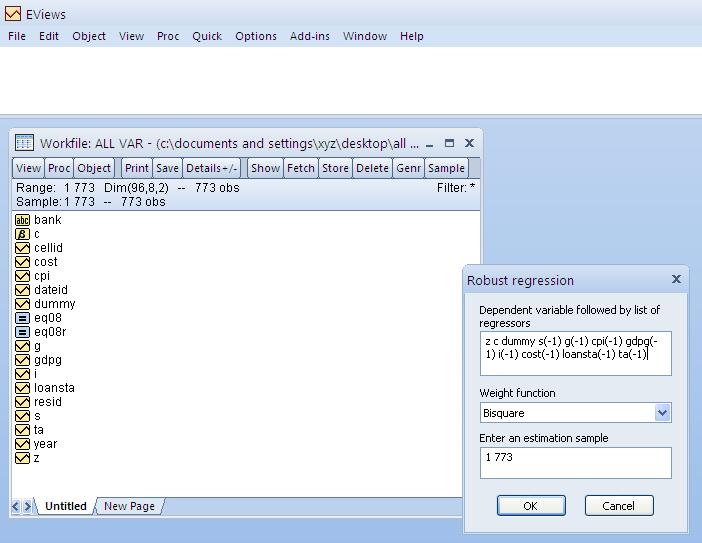702x543 pixels.
Task: Open the Options menu
Action: (x=256, y=36)
